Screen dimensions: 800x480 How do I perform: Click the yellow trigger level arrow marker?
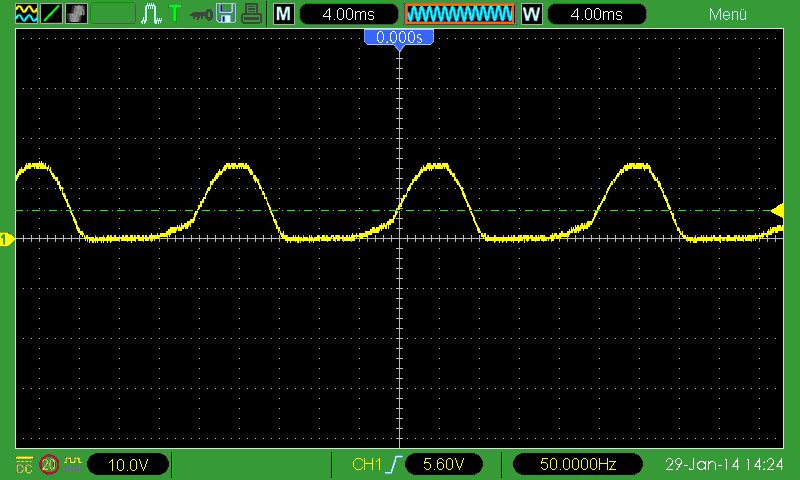coord(778,211)
